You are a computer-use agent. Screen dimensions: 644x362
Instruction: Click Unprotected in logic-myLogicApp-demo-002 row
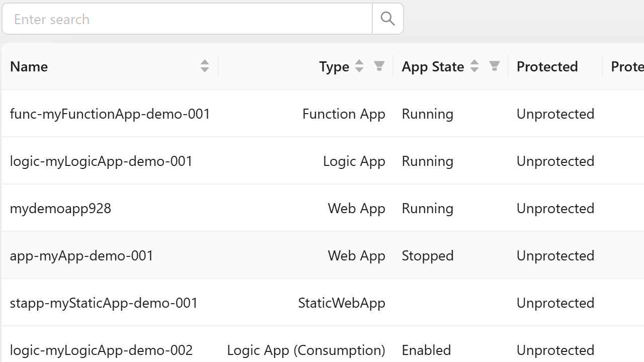tap(555, 350)
